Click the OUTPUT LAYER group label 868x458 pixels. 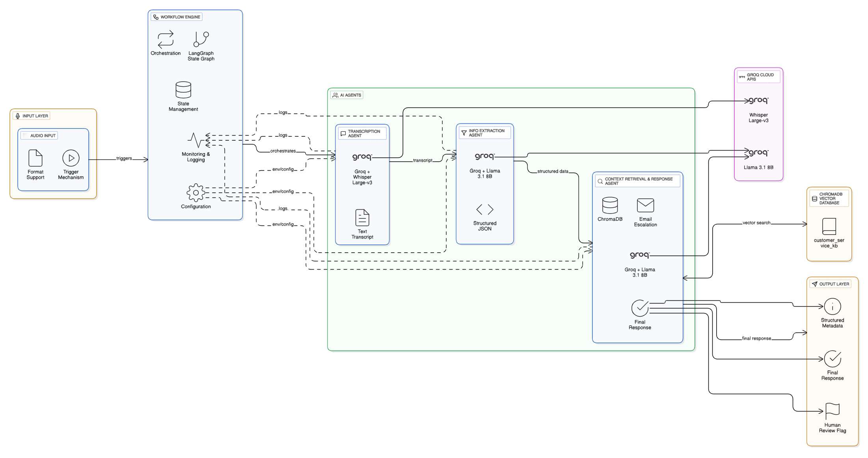(x=831, y=284)
